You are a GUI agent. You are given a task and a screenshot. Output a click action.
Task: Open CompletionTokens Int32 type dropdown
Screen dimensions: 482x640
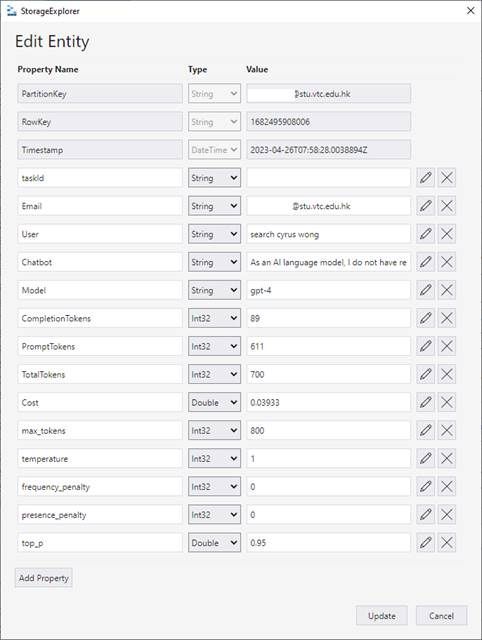[214, 318]
